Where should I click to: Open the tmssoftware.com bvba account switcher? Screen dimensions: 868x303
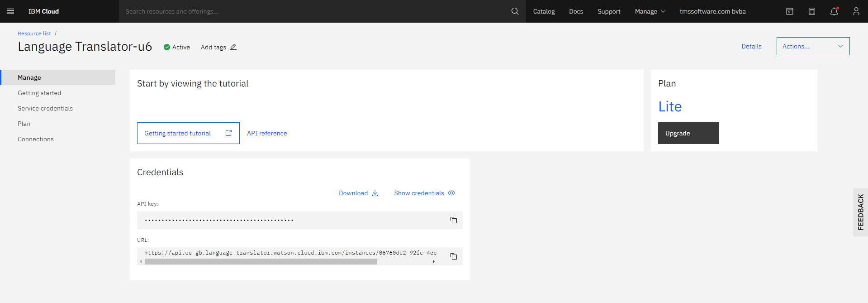pos(712,11)
